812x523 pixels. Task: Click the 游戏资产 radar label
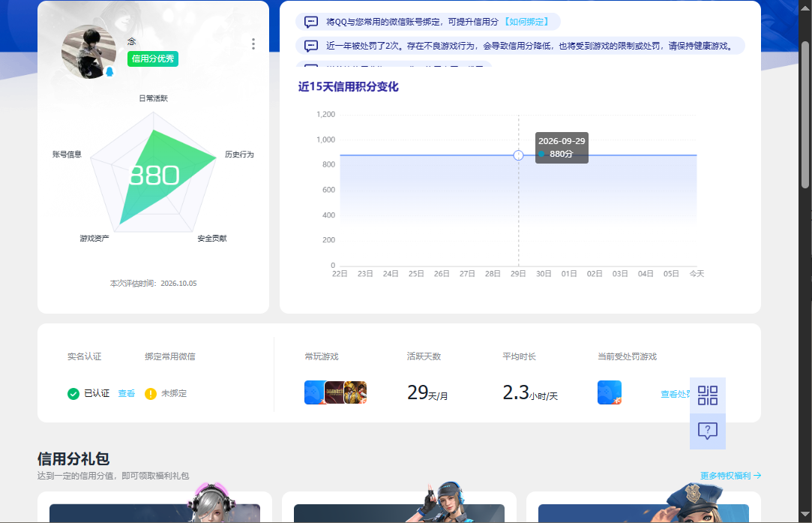tap(94, 239)
